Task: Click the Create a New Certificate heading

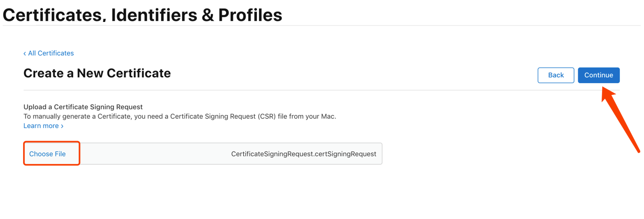Action: point(97,73)
